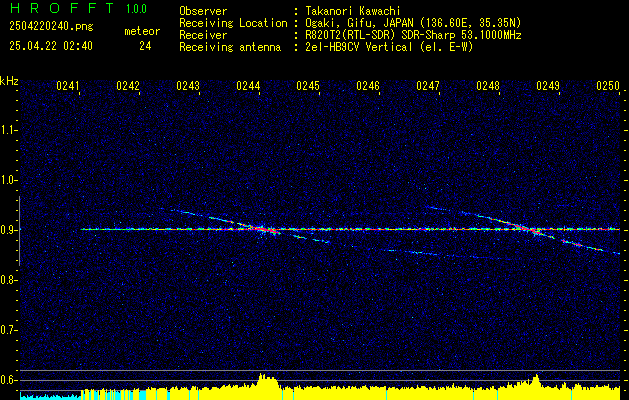Click the 0241 time marker
The height and width of the screenshot is (400, 629).
pos(68,86)
